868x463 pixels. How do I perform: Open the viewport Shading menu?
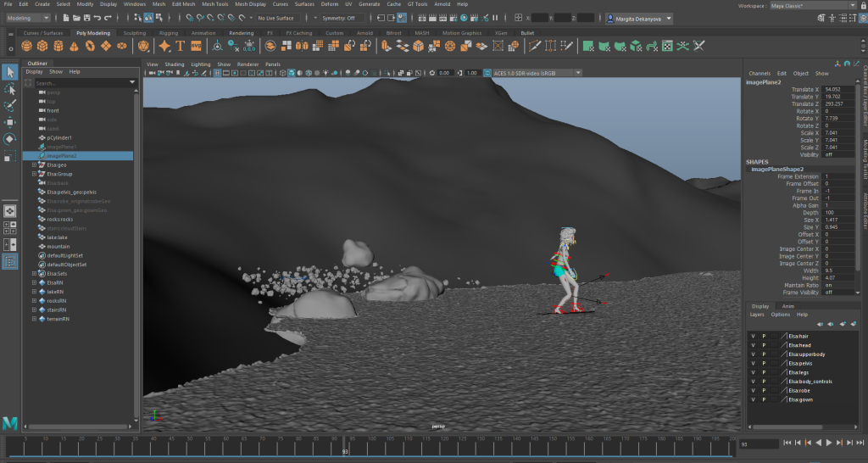174,64
